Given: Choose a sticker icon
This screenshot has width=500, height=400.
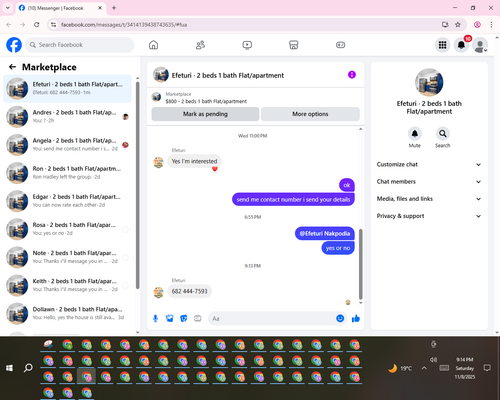Looking at the screenshot, I should [x=184, y=319].
